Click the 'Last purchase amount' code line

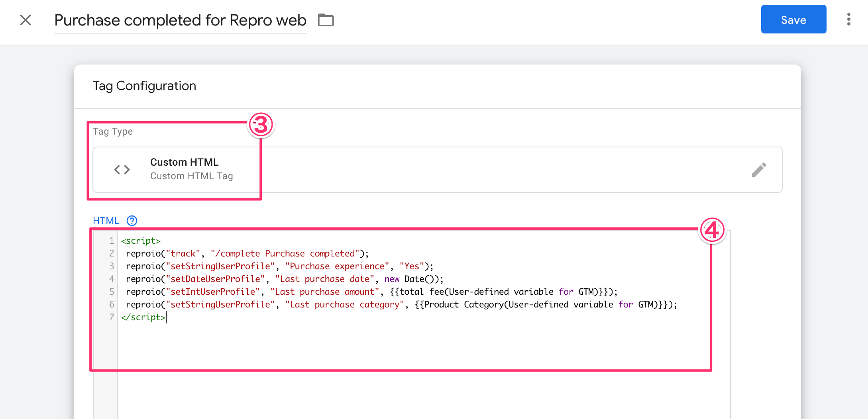(x=371, y=292)
